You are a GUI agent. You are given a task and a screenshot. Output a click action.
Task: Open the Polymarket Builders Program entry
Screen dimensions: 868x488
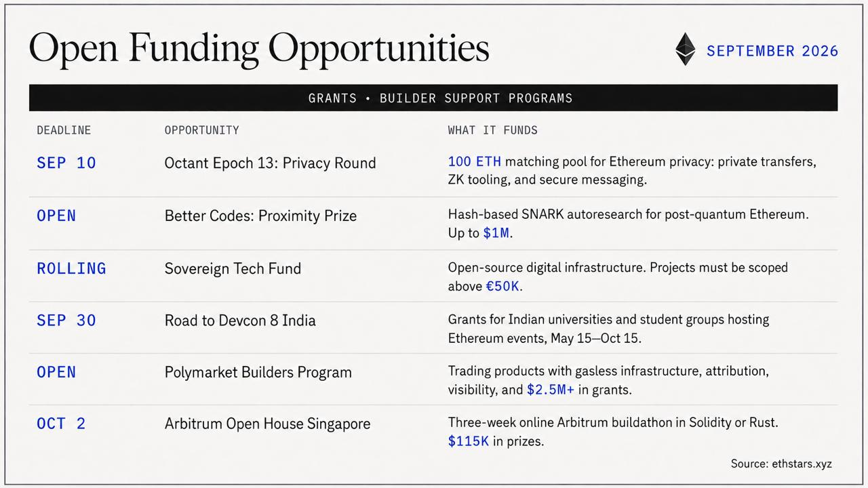click(258, 372)
